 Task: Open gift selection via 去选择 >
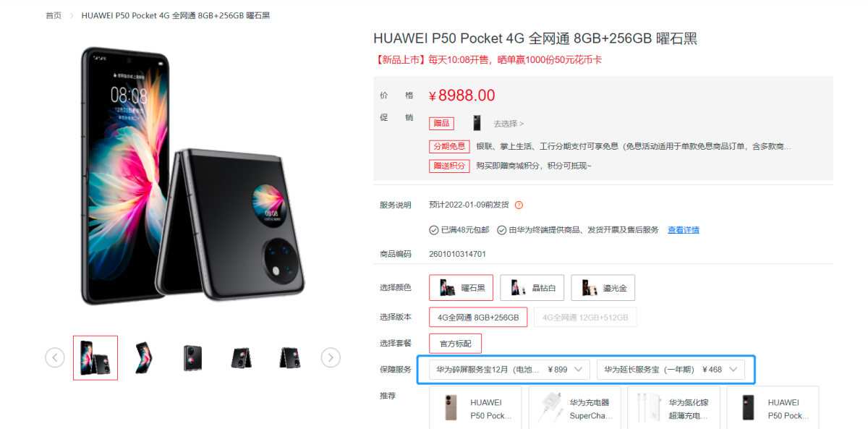tap(509, 124)
